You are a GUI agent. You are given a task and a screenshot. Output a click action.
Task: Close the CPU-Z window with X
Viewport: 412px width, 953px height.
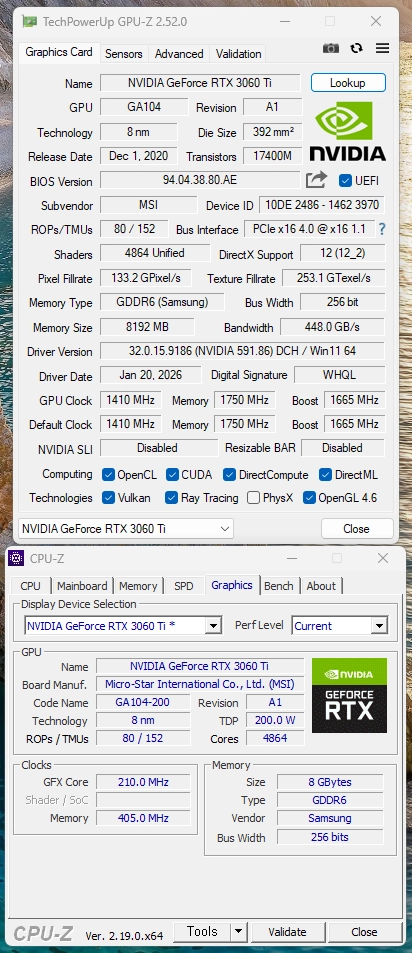(382, 558)
